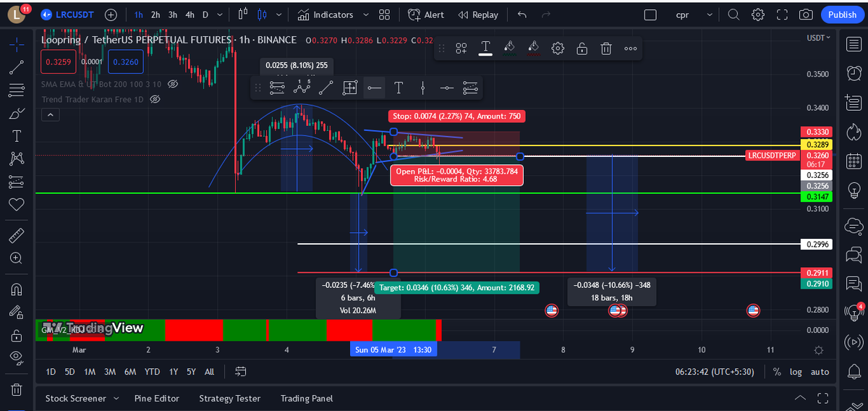Screen dimensions: 868x411
Task: Enter fullscreen mode
Action: (x=782, y=14)
